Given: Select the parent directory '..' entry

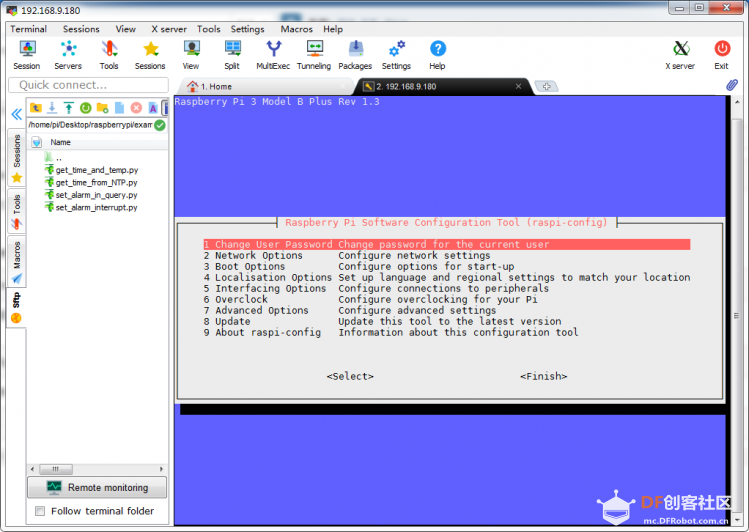Looking at the screenshot, I should (x=54, y=157).
